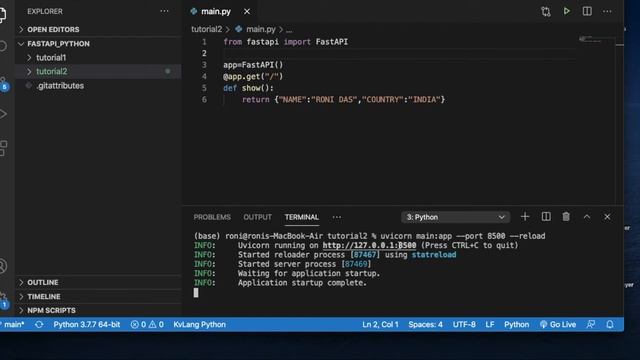Synchronize changes icon in status bar
The height and width of the screenshot is (360, 640).
coord(39,324)
